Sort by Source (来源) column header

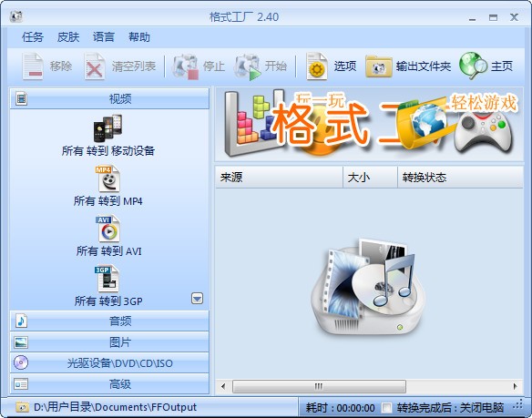(x=279, y=177)
